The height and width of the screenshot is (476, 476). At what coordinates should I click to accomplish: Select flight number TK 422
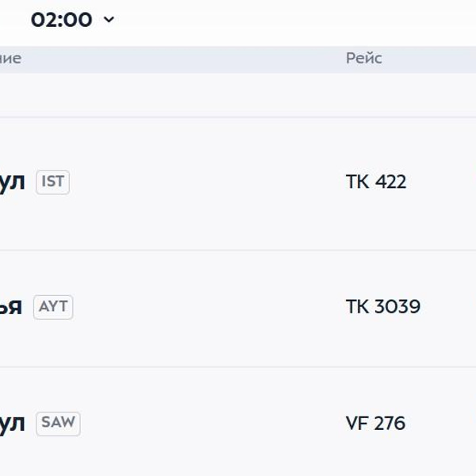(x=376, y=182)
